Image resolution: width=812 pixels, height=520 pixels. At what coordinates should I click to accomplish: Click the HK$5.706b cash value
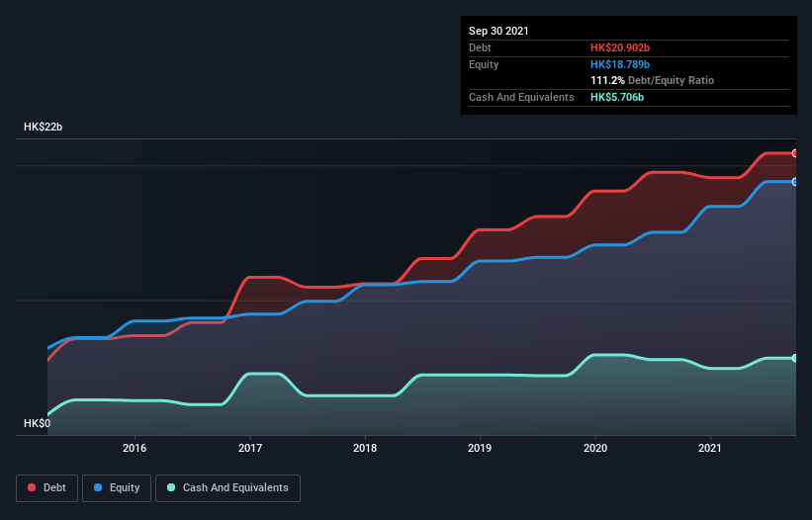pos(617,97)
